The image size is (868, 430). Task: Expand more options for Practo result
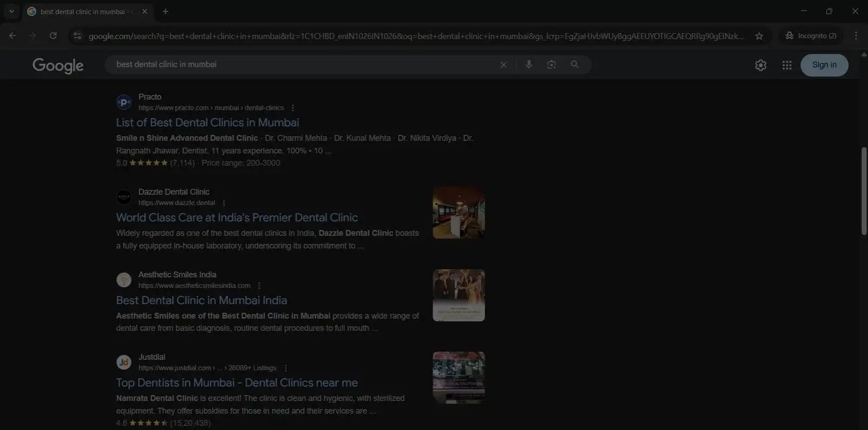[293, 108]
